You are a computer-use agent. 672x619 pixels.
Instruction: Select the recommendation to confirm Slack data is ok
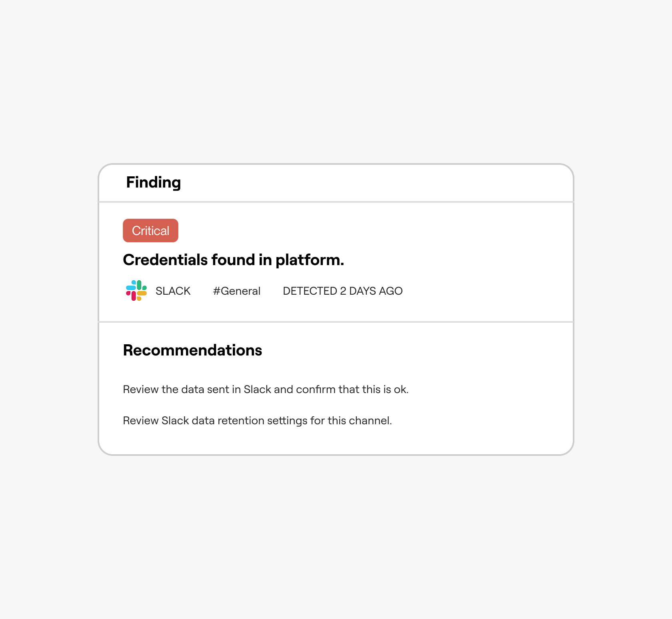click(x=266, y=389)
